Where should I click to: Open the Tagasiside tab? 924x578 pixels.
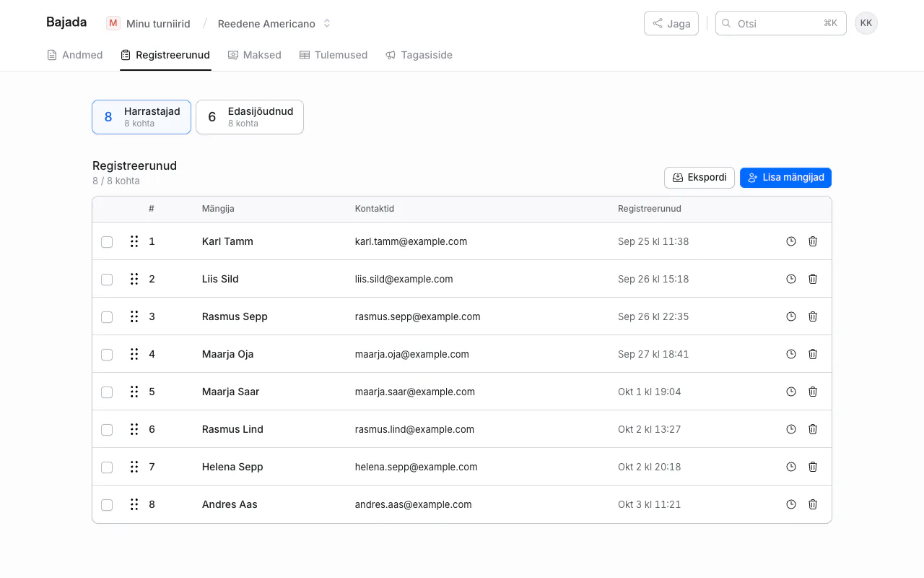click(x=419, y=55)
